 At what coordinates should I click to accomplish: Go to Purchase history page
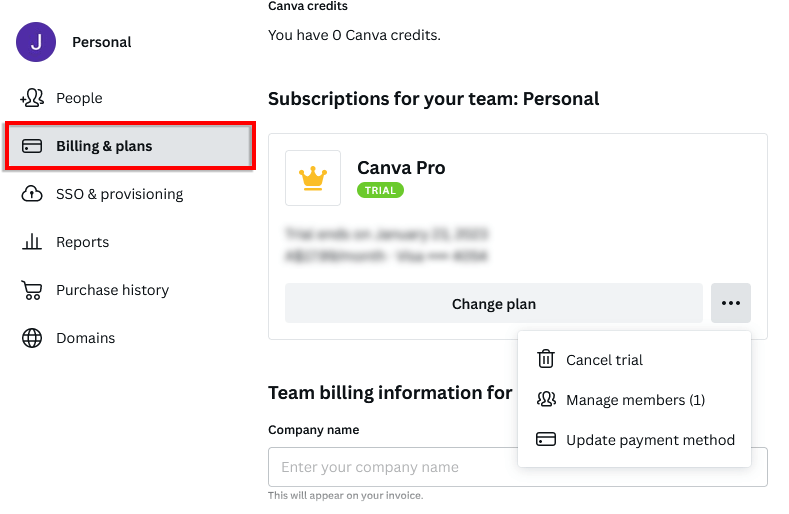click(112, 290)
